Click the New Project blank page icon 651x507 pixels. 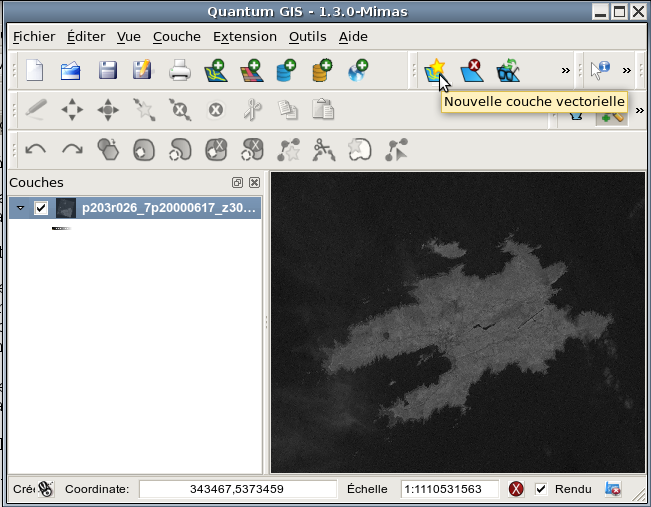tap(35, 71)
